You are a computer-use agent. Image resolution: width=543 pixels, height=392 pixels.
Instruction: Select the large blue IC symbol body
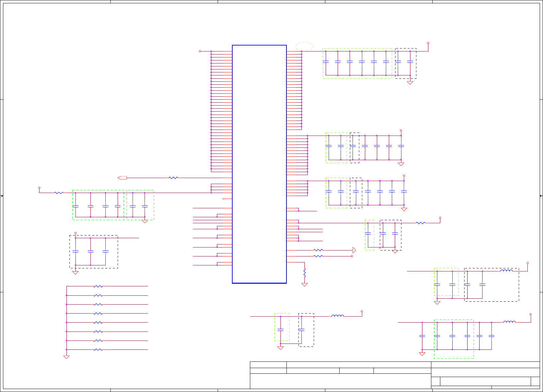[x=259, y=164]
